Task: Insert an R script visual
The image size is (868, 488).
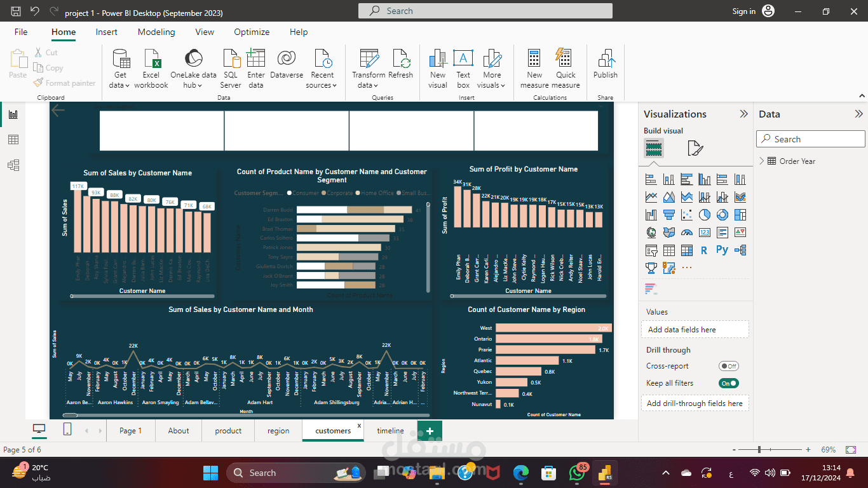Action: pos(703,250)
